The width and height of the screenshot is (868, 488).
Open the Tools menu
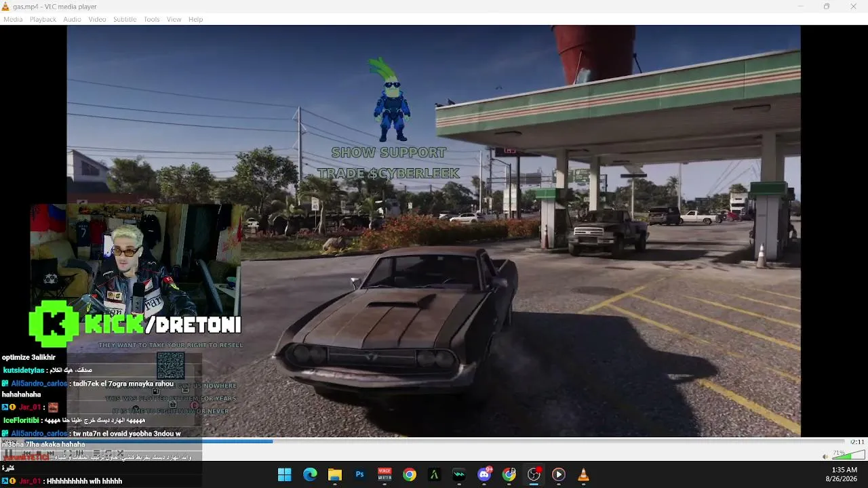pyautogui.click(x=152, y=19)
